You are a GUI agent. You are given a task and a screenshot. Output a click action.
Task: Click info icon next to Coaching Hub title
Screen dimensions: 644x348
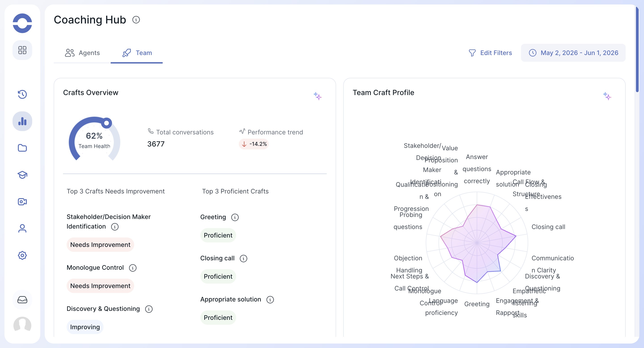coord(136,20)
